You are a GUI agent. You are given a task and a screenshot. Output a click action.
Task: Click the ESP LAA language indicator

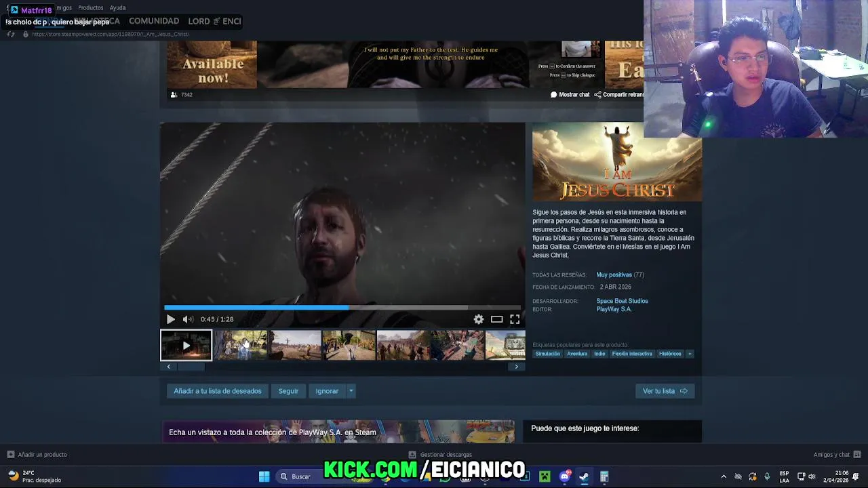[x=784, y=476]
